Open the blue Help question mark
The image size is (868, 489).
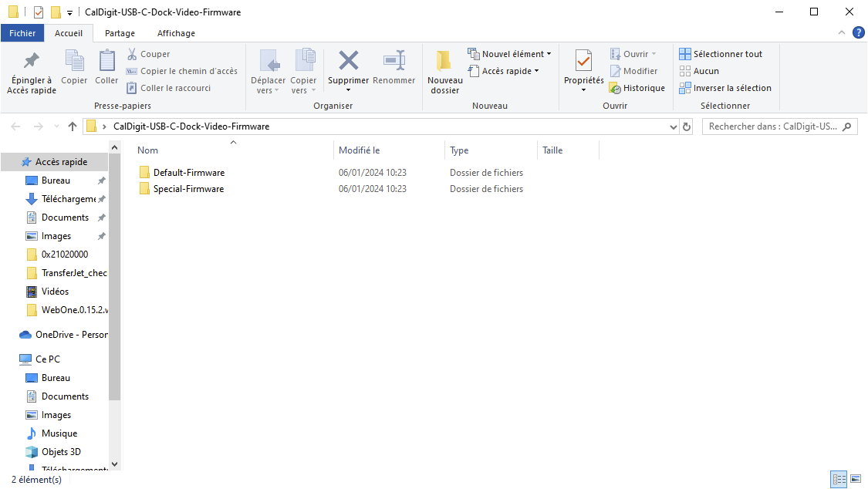coord(859,32)
